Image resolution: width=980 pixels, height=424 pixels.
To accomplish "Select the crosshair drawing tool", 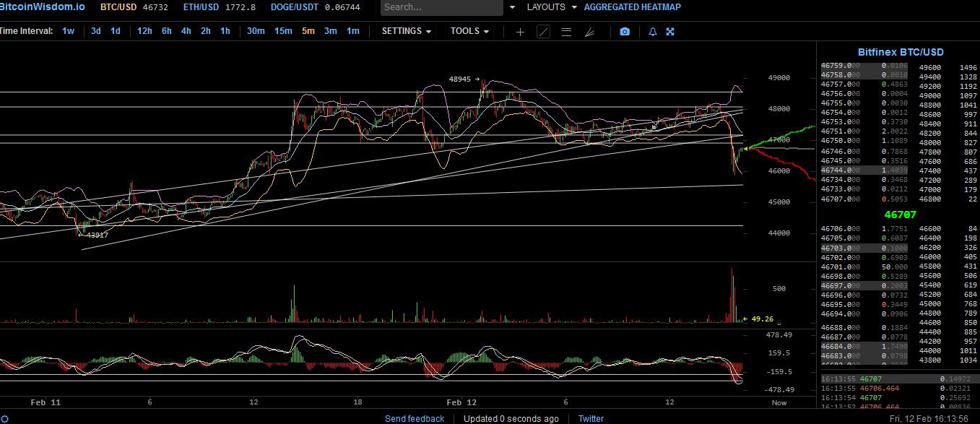I will coord(520,32).
